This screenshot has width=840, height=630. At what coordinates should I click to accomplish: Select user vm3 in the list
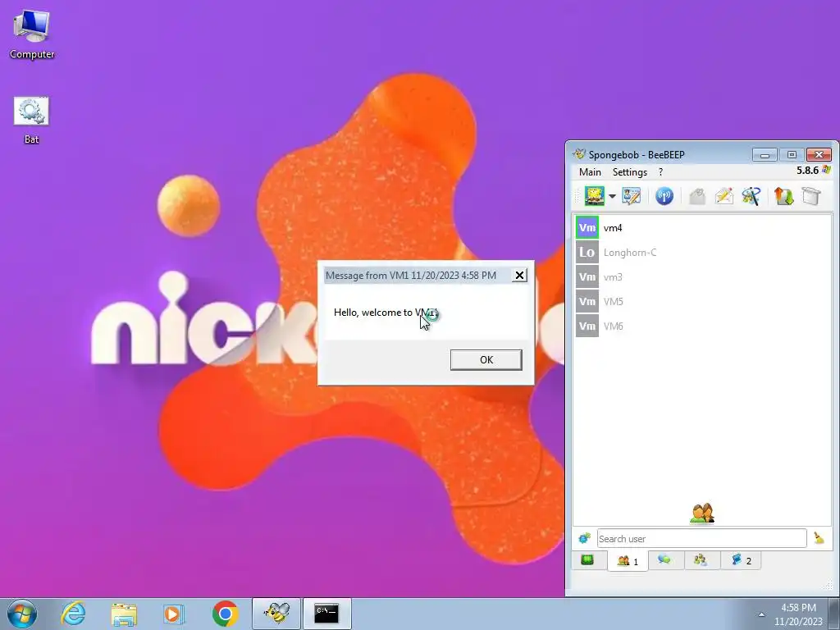point(703,277)
